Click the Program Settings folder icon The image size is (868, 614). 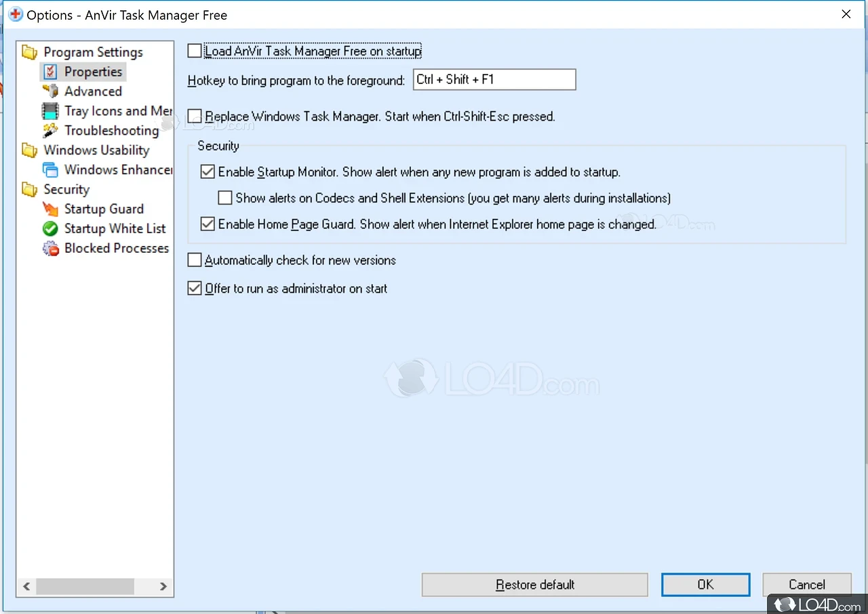(x=29, y=52)
